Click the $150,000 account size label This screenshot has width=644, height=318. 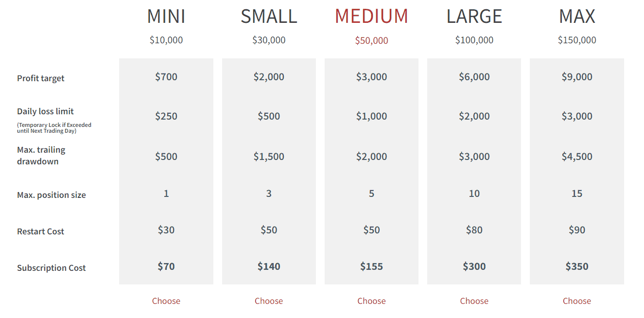point(576,40)
